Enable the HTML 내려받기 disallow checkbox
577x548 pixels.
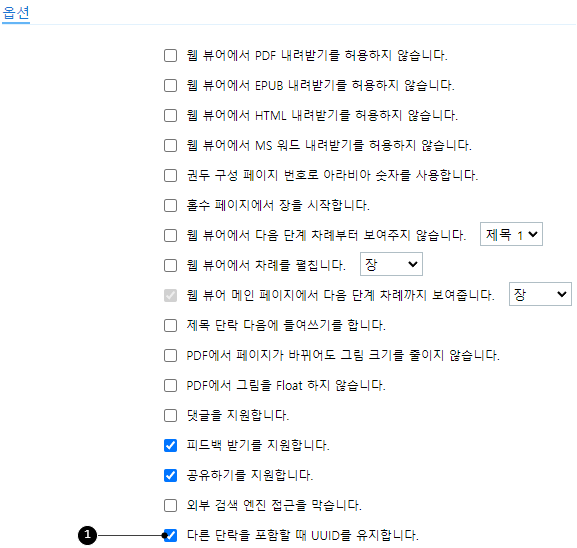tap(170, 116)
